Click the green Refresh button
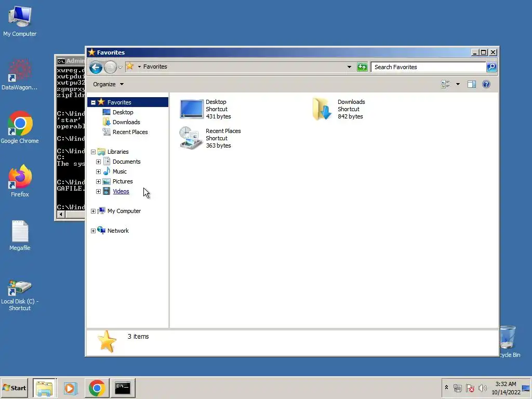532x399 pixels. tap(362, 67)
